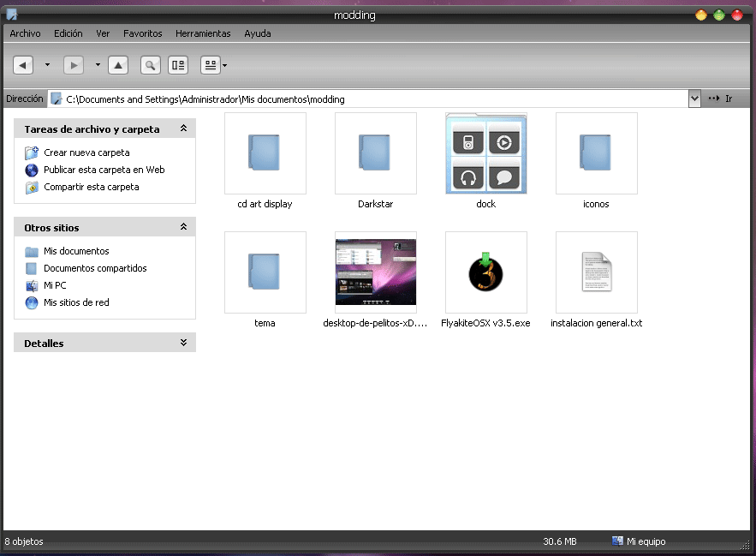The image size is (756, 556).
Task: Open the Search pane magnifier button
Action: click(x=151, y=65)
